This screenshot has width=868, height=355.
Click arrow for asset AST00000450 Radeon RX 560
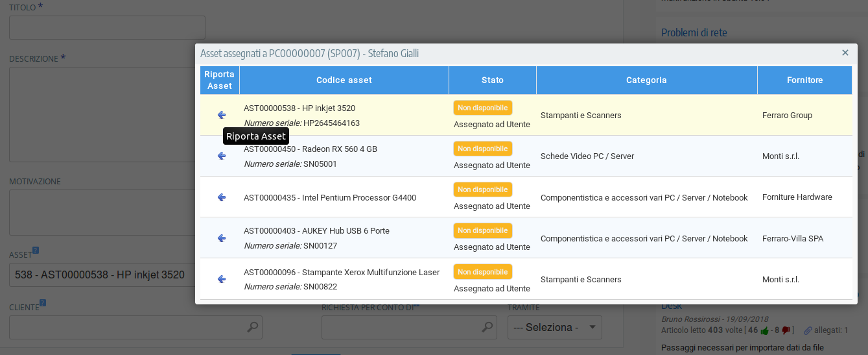pyautogui.click(x=221, y=156)
